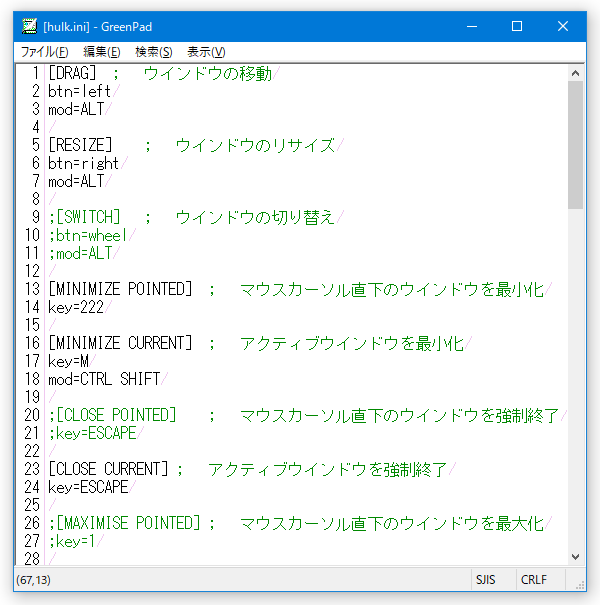
Task: Click the mod=ALT text on line 3
Action: [x=76, y=109]
